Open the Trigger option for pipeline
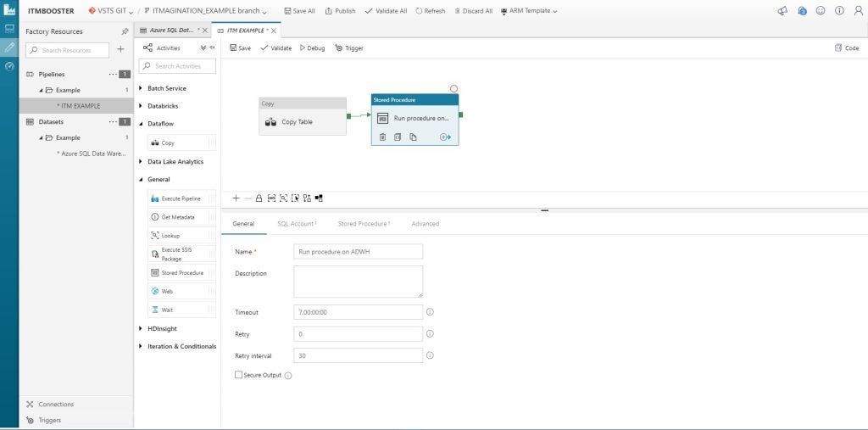 (x=349, y=48)
